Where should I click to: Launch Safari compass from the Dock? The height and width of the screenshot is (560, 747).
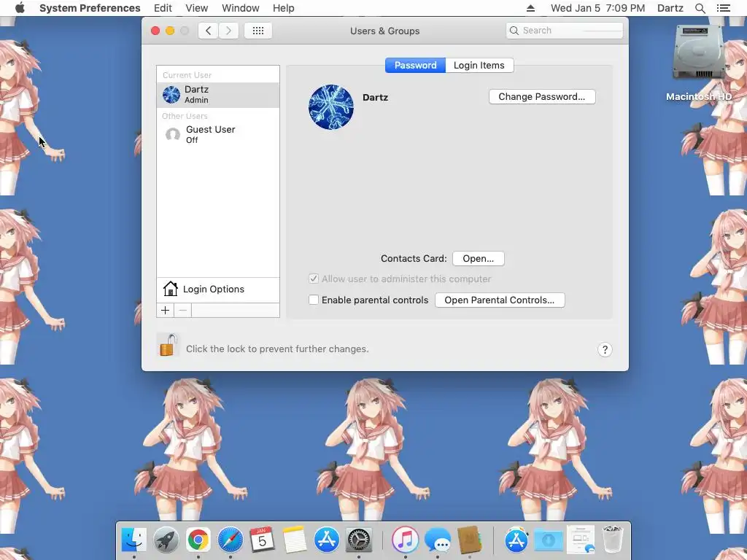coord(230,540)
